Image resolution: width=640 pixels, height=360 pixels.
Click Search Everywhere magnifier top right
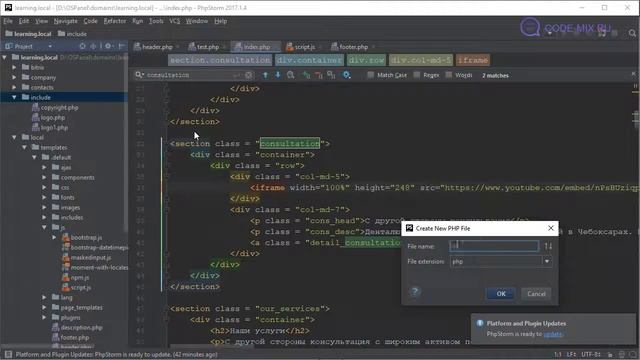tap(632, 33)
